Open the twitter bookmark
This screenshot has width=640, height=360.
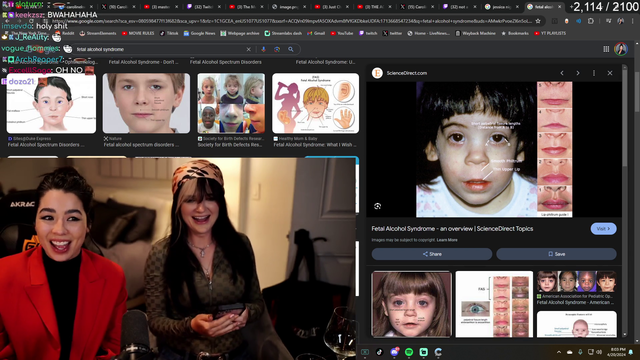click(392, 33)
